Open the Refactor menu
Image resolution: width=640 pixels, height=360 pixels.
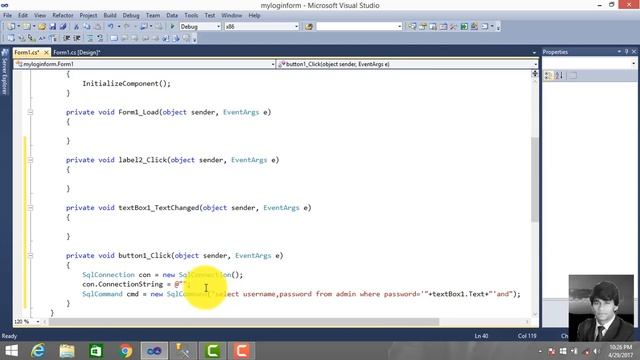point(62,16)
